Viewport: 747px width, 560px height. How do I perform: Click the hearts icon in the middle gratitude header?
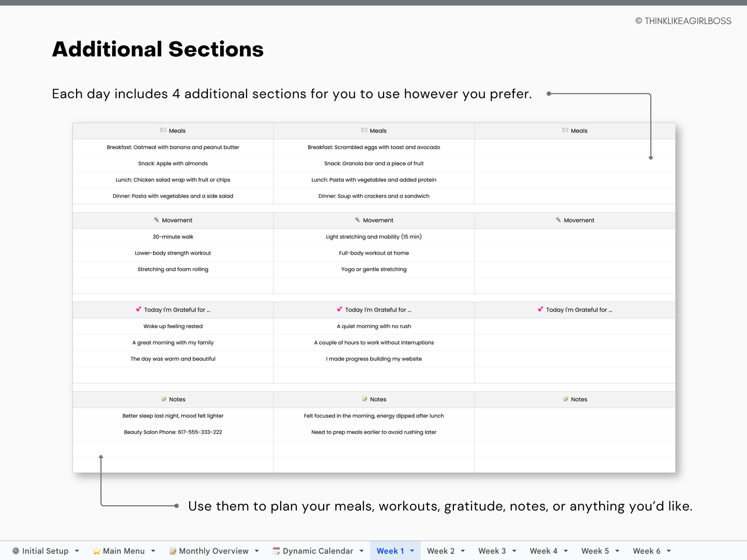[340, 309]
